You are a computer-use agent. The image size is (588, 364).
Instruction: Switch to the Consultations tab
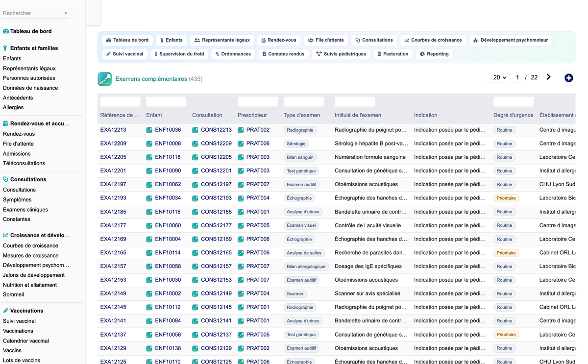(x=374, y=40)
